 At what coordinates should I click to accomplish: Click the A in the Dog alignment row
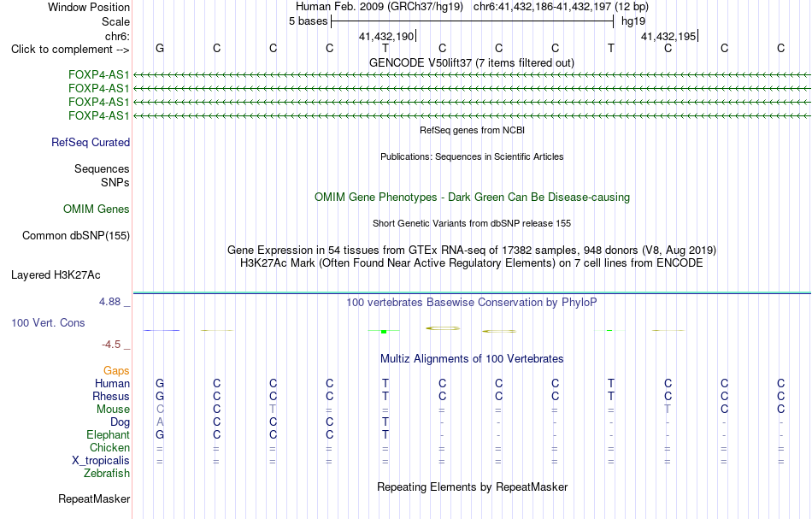[160, 422]
